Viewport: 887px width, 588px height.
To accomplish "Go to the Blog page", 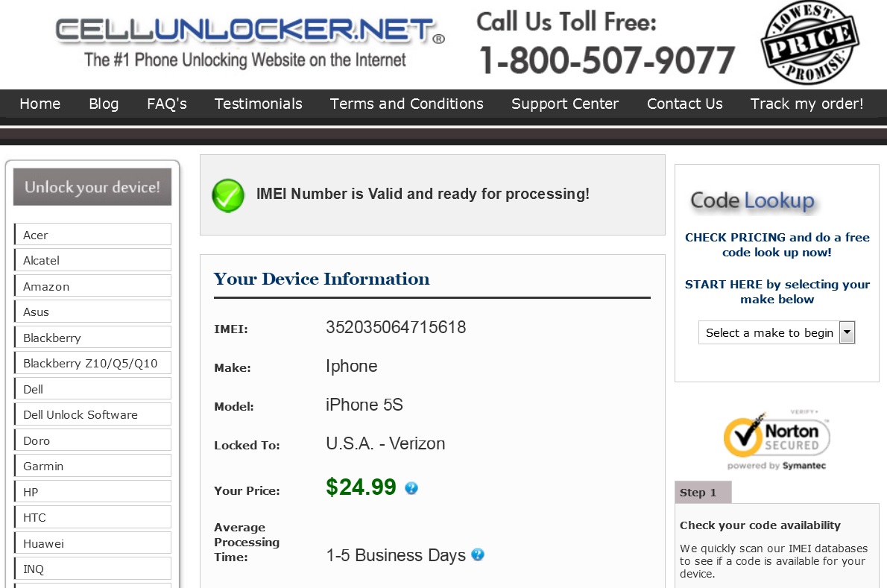I will pyautogui.click(x=104, y=104).
